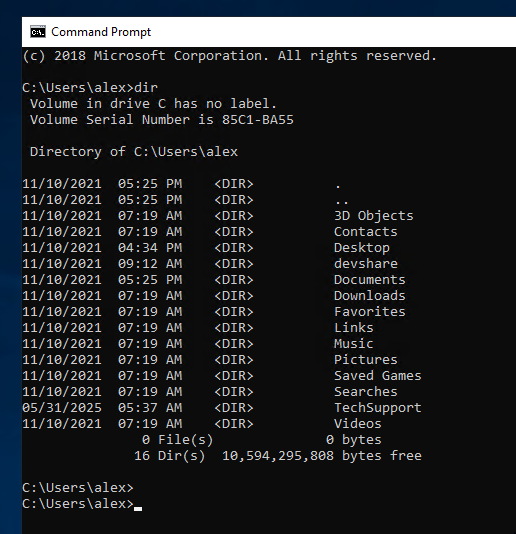Click the Favorites folder name

pyautogui.click(x=370, y=312)
